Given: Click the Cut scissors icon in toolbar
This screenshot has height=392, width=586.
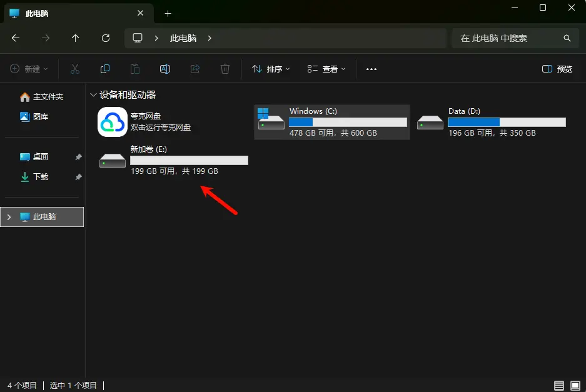Looking at the screenshot, I should pos(75,69).
